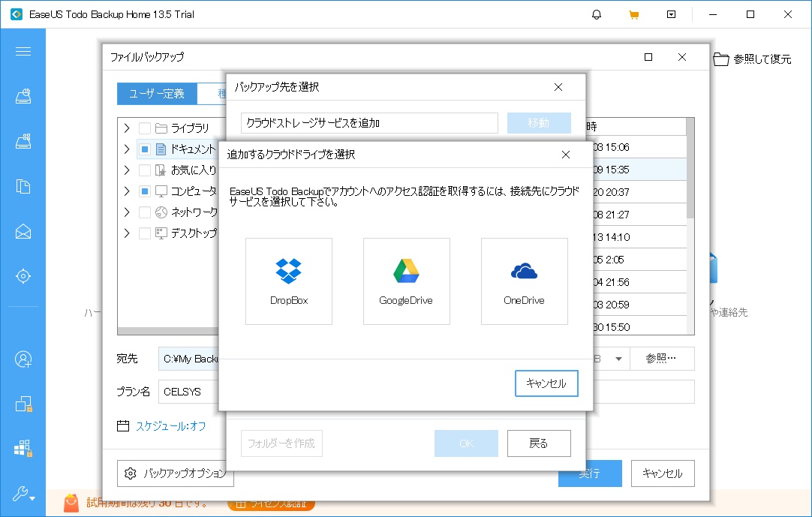812x517 pixels.
Task: Close the バックアップ先を選択 dialog
Action: [x=558, y=87]
